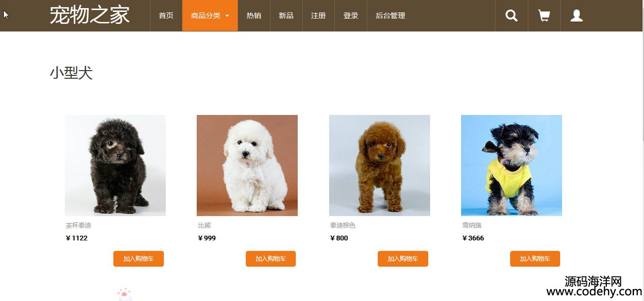Expand the 商品分类 dropdown menu
Image resolution: width=644 pixels, height=301 pixels.
(210, 16)
